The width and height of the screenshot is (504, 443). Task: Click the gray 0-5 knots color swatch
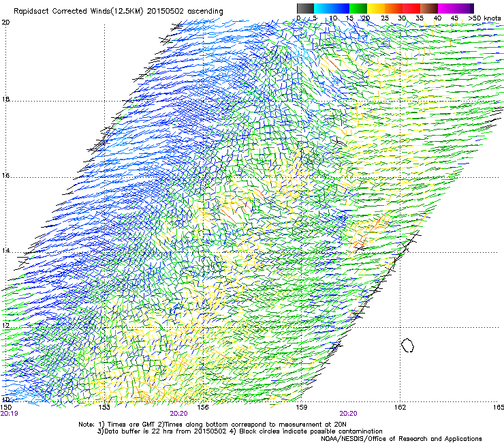(x=305, y=8)
